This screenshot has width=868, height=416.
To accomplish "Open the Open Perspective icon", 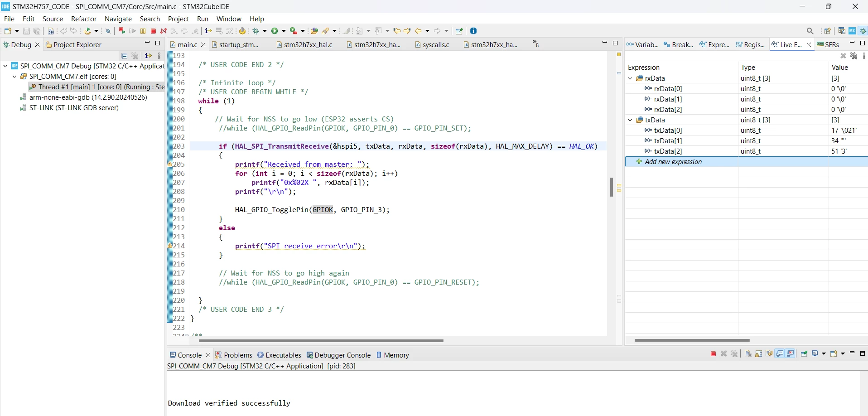I will [828, 31].
